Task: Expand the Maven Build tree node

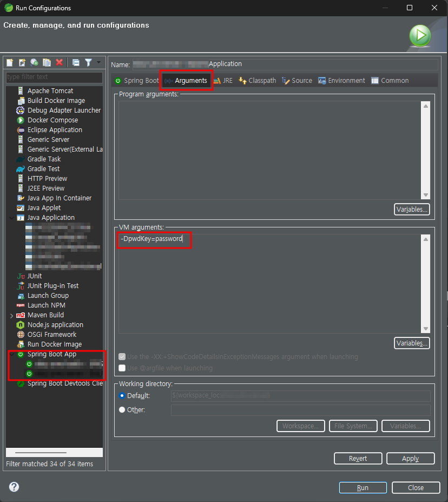Action: [12, 315]
